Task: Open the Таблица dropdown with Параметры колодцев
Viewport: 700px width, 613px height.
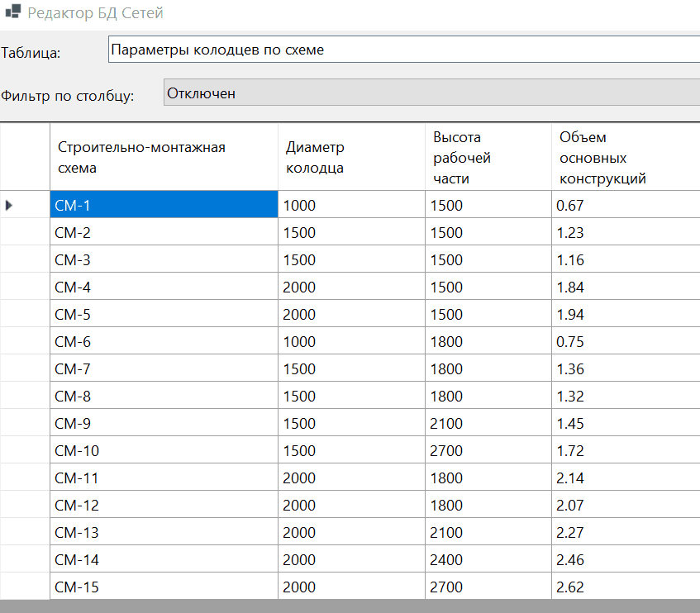Action: (x=403, y=50)
